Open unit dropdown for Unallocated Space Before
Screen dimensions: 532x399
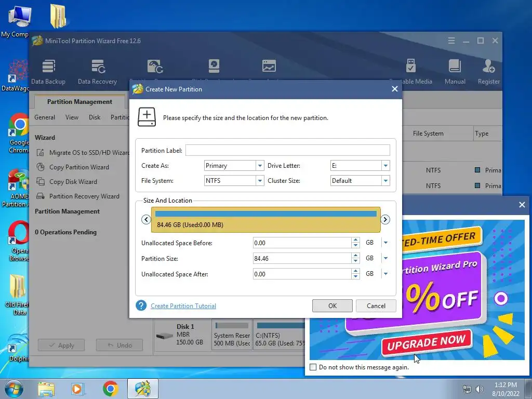[385, 243]
